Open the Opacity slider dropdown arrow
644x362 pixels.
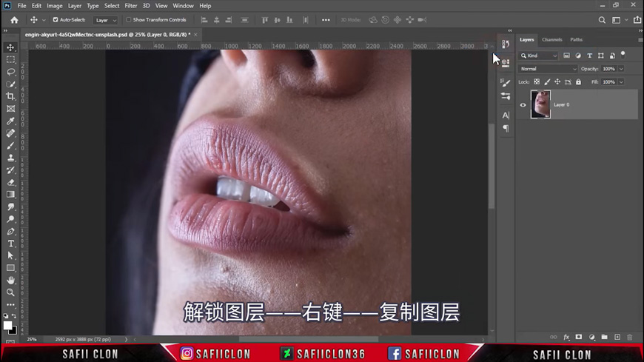tap(621, 69)
